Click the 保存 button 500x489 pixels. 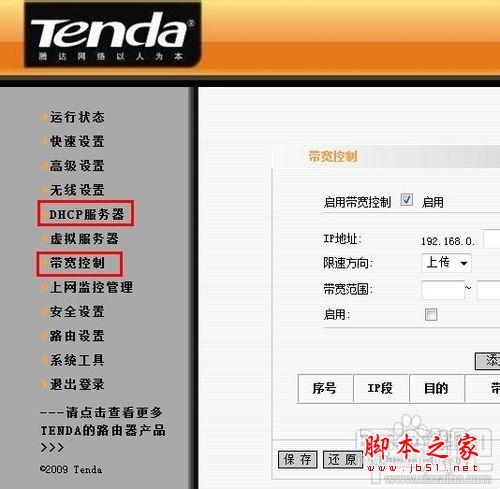click(297, 460)
